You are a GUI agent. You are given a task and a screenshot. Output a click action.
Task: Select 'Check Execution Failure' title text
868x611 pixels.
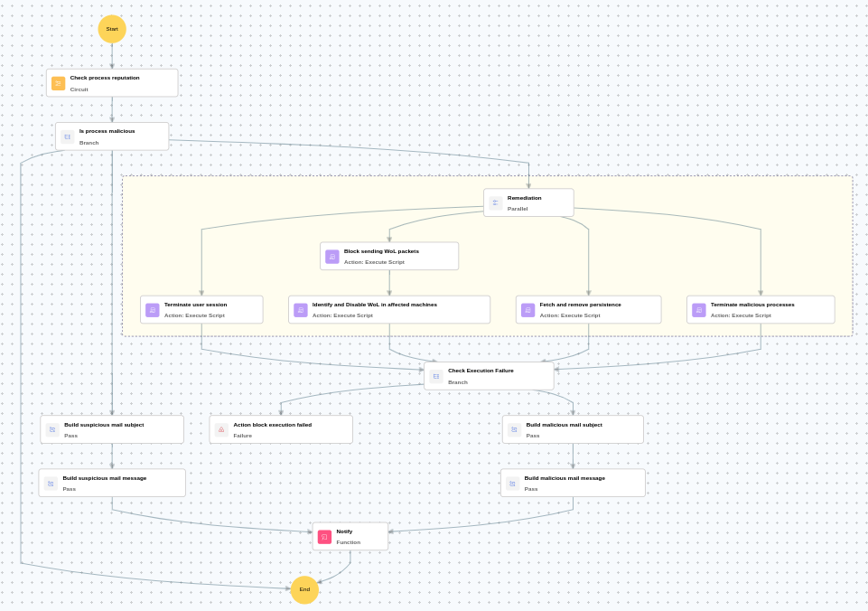pos(481,371)
